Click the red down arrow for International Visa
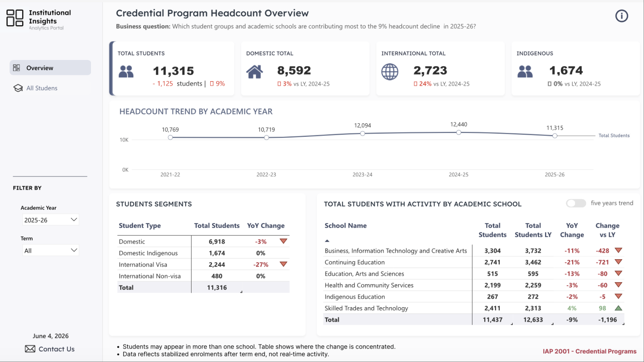 tap(283, 264)
